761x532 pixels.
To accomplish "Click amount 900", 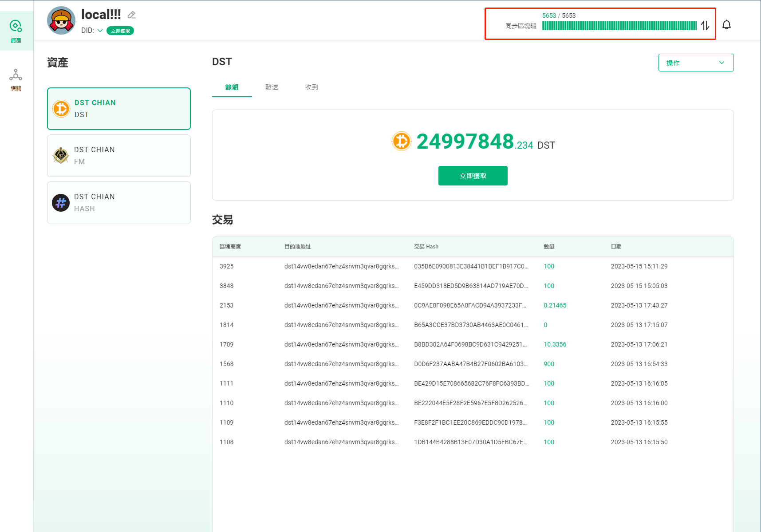I will click(x=549, y=364).
